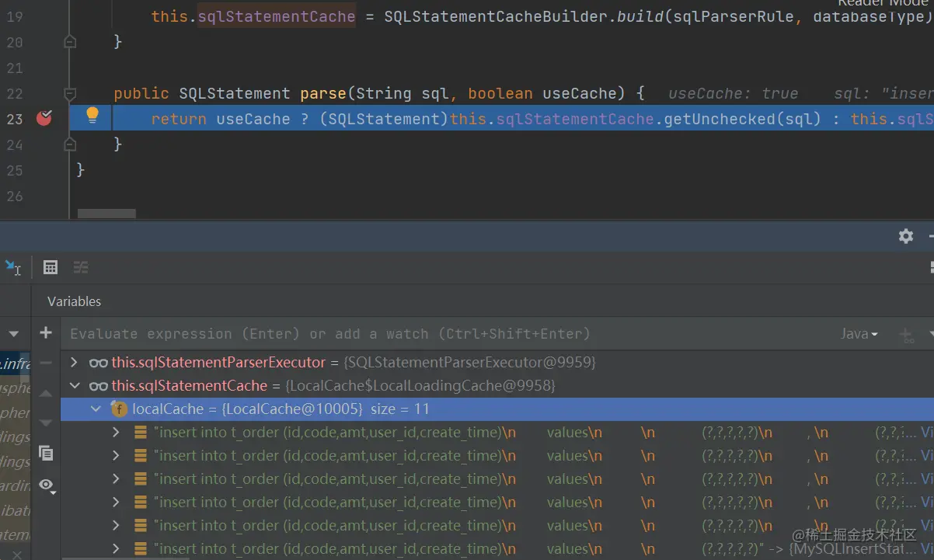934x560 pixels.
Task: Click the Trace Current Stream Chain icon
Action: 81,267
